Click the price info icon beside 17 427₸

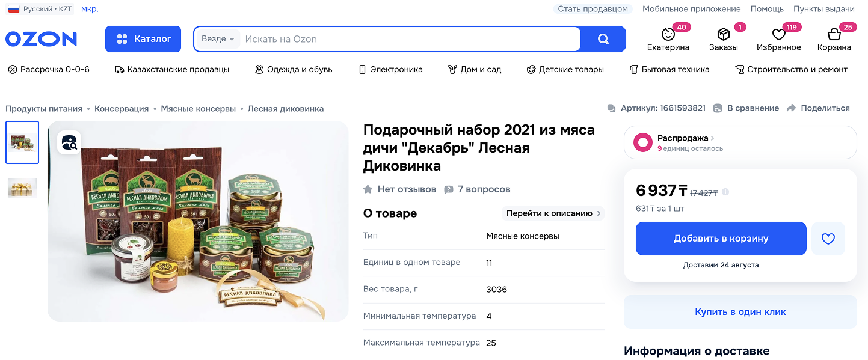coord(725,192)
